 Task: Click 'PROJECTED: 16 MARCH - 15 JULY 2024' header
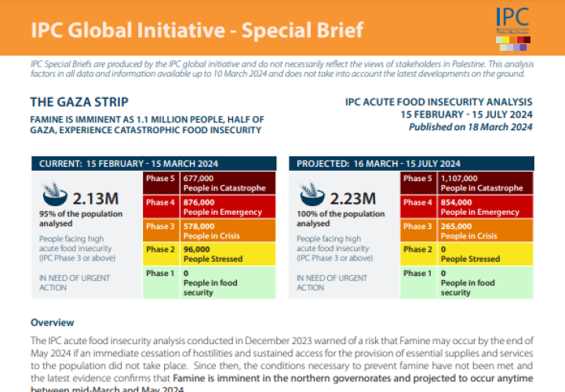[x=411, y=164]
